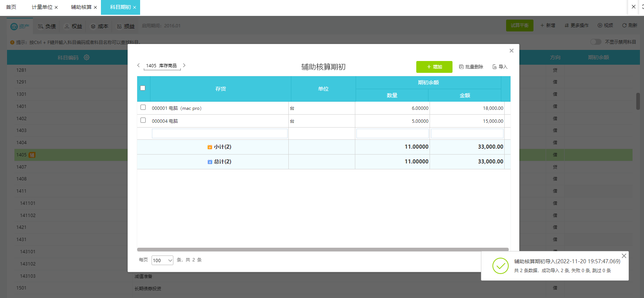
Task: Open the per-page count dropdown showing 100
Action: pos(162,260)
